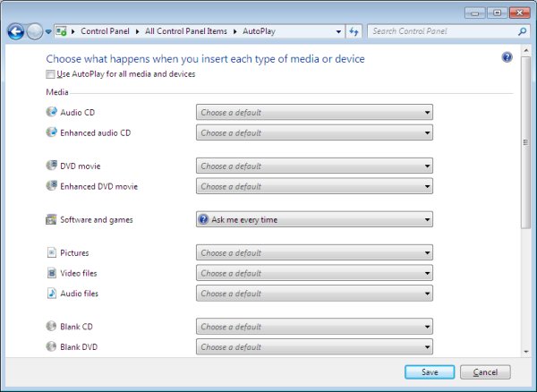The height and width of the screenshot is (392, 537).
Task: Click the Software and games icon
Action: click(51, 219)
